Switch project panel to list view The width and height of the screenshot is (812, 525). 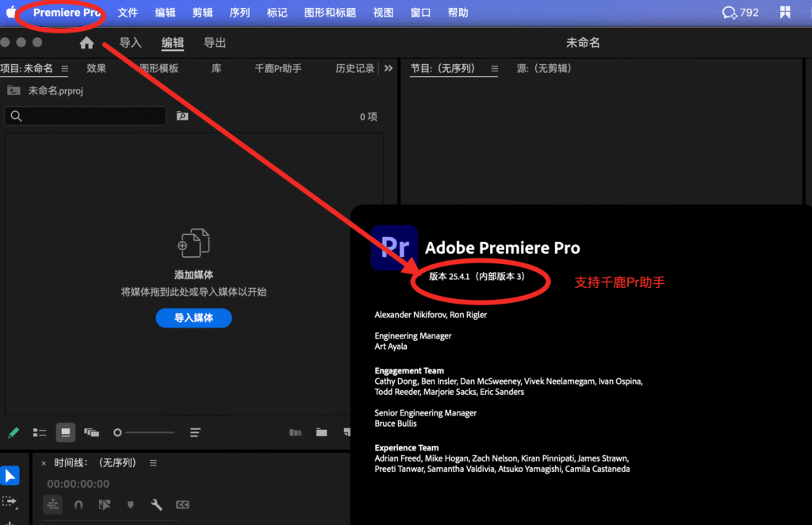point(40,432)
